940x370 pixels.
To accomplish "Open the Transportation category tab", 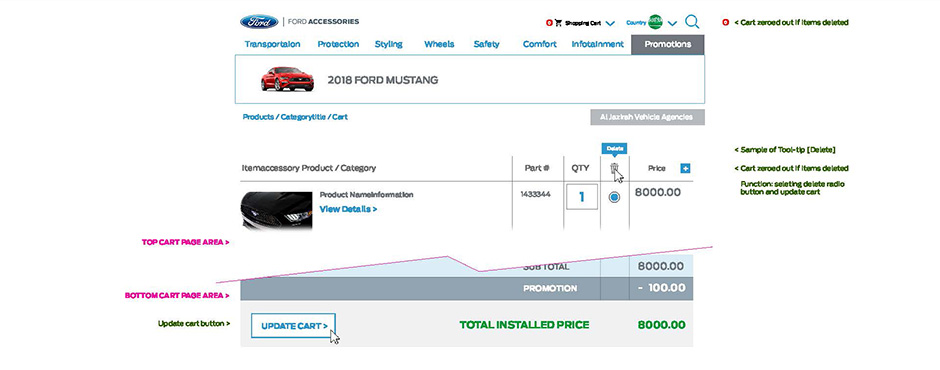I will pyautogui.click(x=272, y=44).
